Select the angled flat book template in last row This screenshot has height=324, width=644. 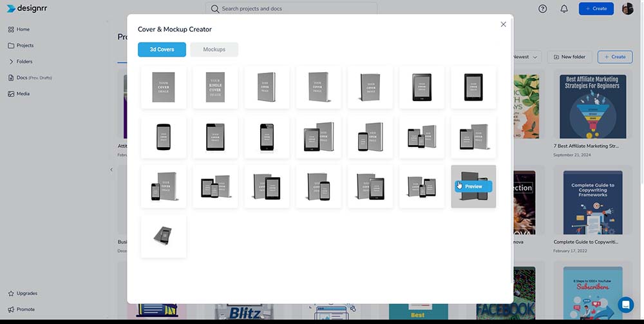coord(164,236)
